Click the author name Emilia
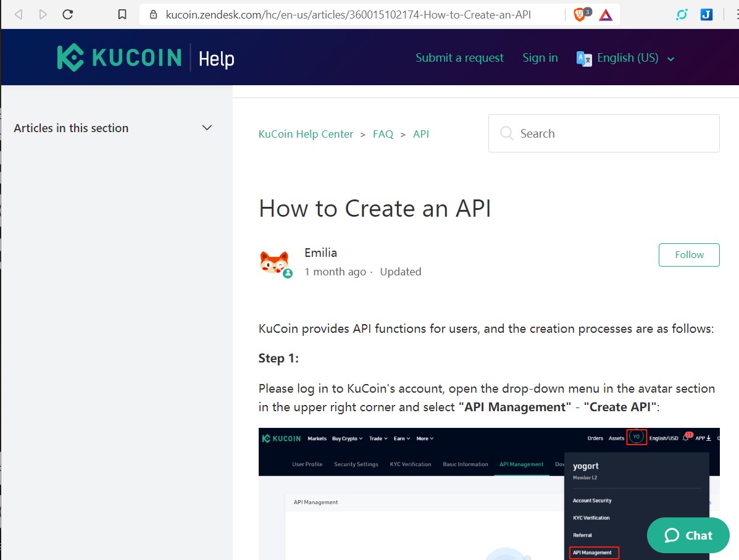The height and width of the screenshot is (560, 739). pos(320,253)
